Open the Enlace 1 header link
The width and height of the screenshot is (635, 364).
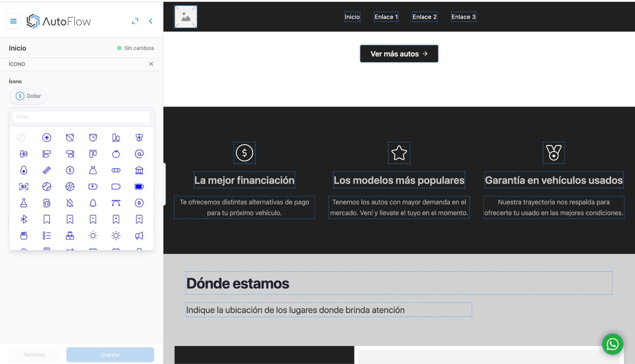pyautogui.click(x=386, y=17)
